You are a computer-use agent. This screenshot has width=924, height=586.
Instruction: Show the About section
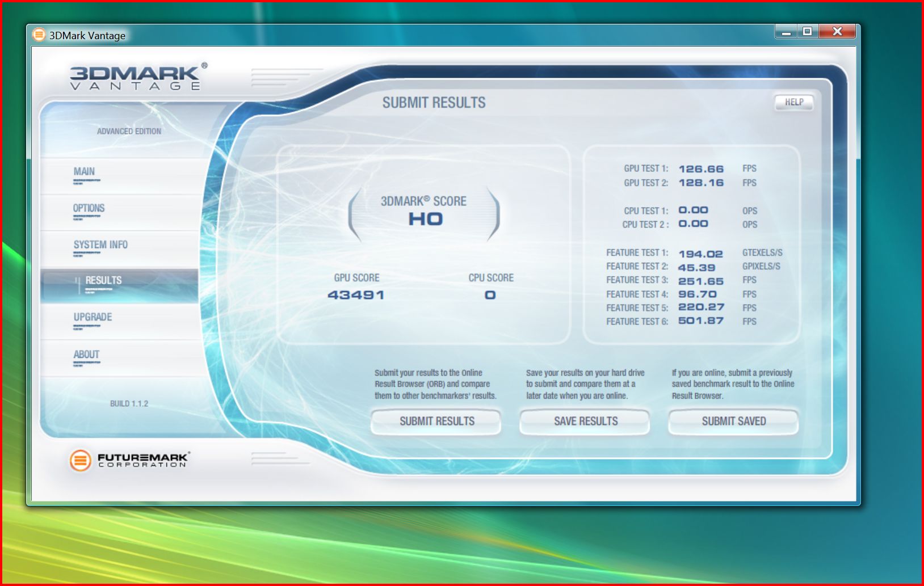(120, 359)
